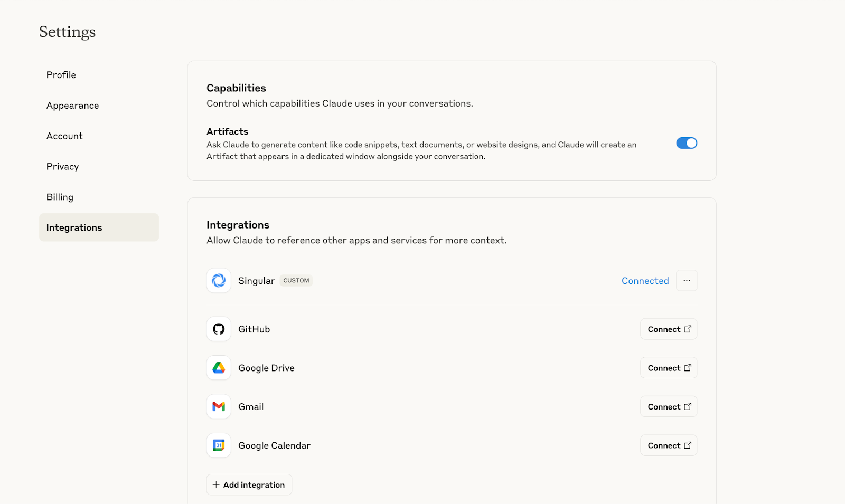
Task: Connect Google Drive integration
Action: coord(668,368)
